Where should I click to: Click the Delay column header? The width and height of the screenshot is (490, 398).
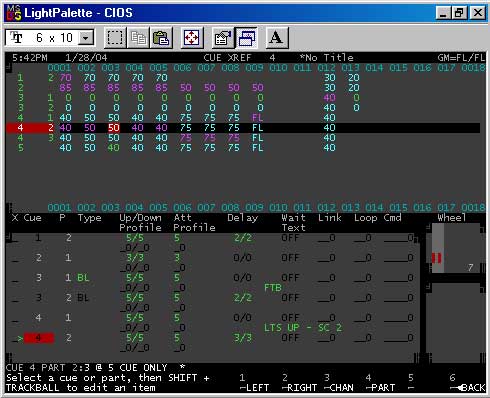(242, 218)
